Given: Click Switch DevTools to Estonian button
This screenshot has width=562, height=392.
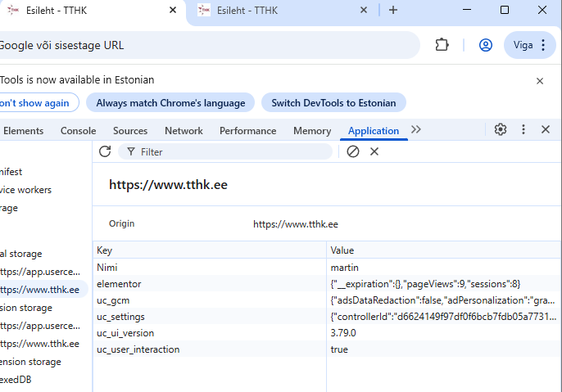Looking at the screenshot, I should click(333, 103).
